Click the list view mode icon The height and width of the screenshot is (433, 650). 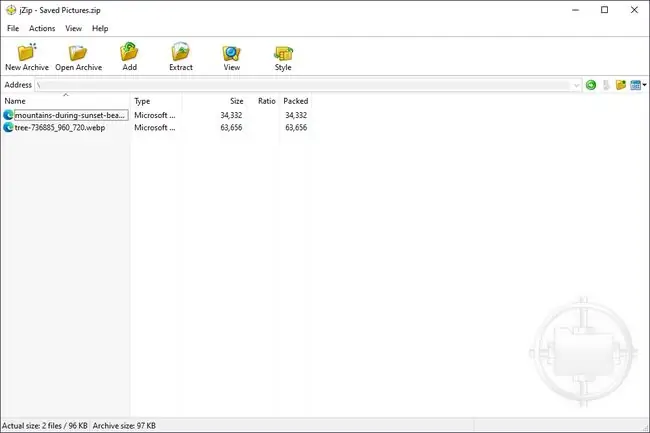coord(635,85)
